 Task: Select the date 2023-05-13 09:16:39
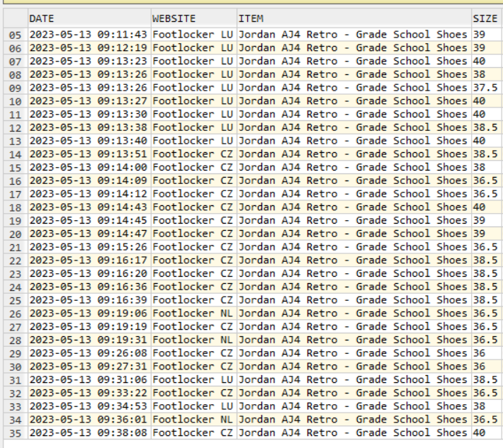pyautogui.click(x=89, y=300)
